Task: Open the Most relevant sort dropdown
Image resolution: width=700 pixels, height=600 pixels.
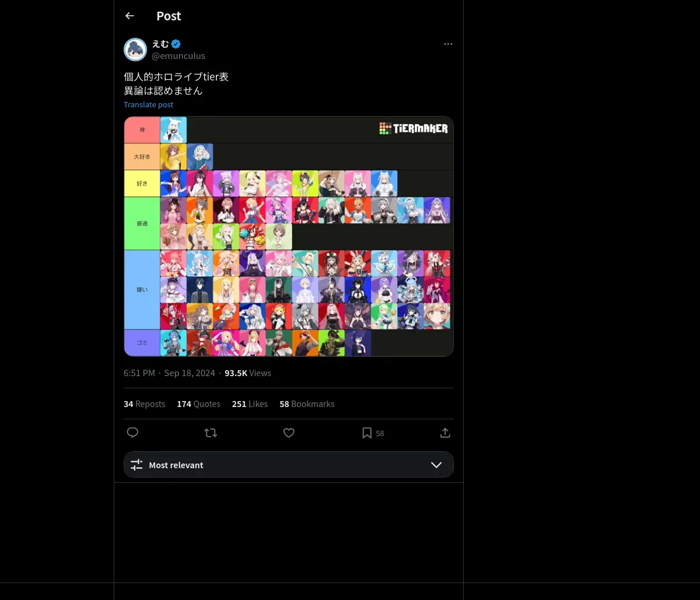Action: [288, 465]
